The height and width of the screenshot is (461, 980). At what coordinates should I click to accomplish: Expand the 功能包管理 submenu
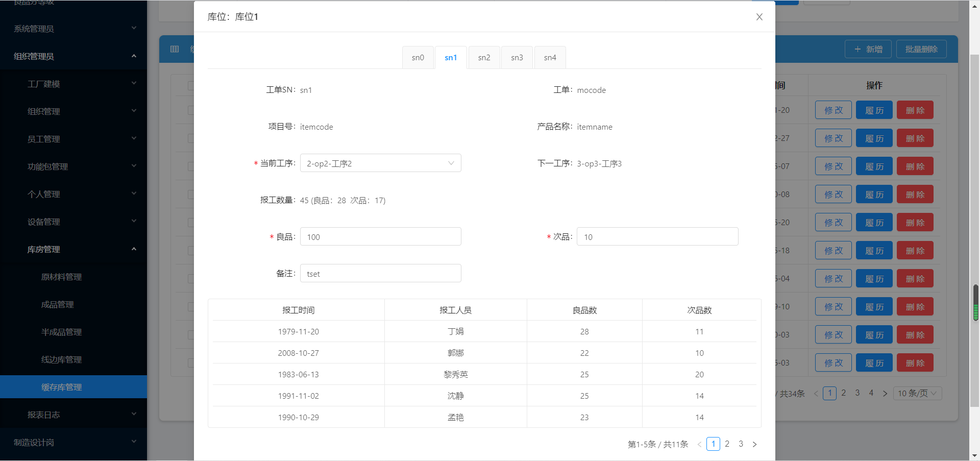coord(73,166)
